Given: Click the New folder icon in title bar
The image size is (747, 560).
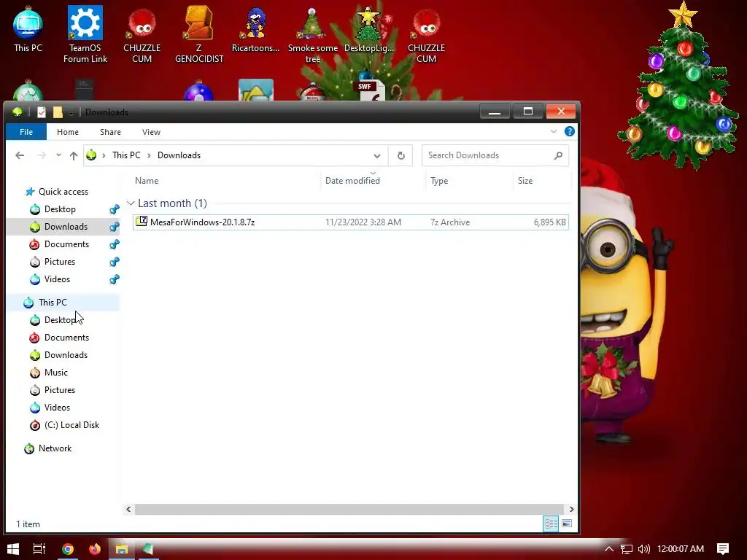Looking at the screenshot, I should [x=58, y=112].
